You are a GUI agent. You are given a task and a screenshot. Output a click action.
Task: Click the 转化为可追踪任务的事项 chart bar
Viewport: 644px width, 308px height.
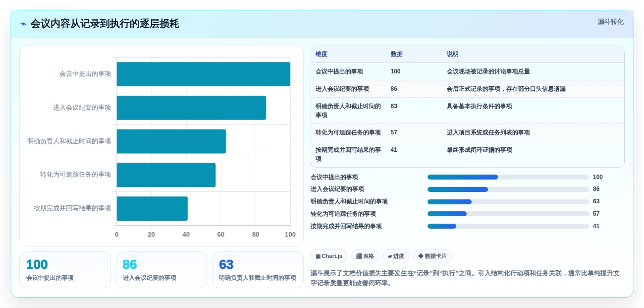pyautogui.click(x=166, y=175)
